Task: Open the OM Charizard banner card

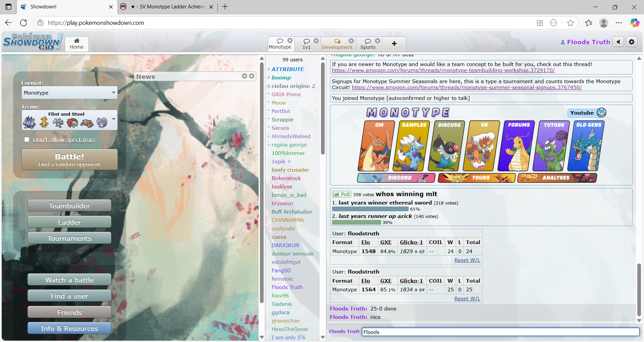Action: [376, 146]
